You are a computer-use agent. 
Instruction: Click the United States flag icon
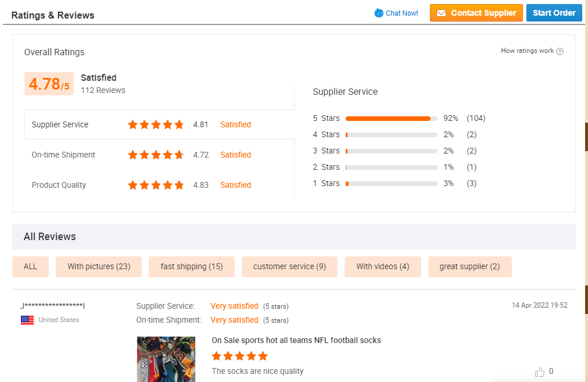pos(27,320)
